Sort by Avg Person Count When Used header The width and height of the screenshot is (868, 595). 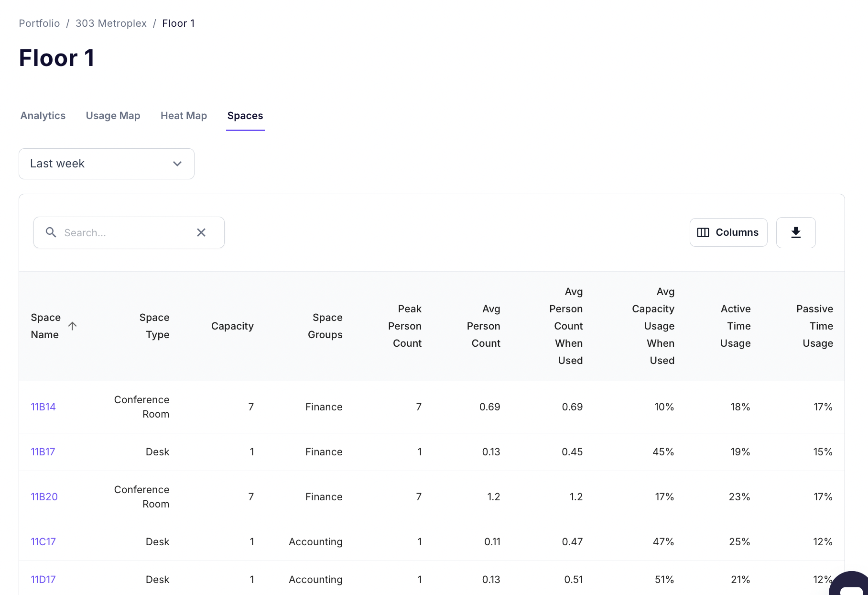[566, 326]
